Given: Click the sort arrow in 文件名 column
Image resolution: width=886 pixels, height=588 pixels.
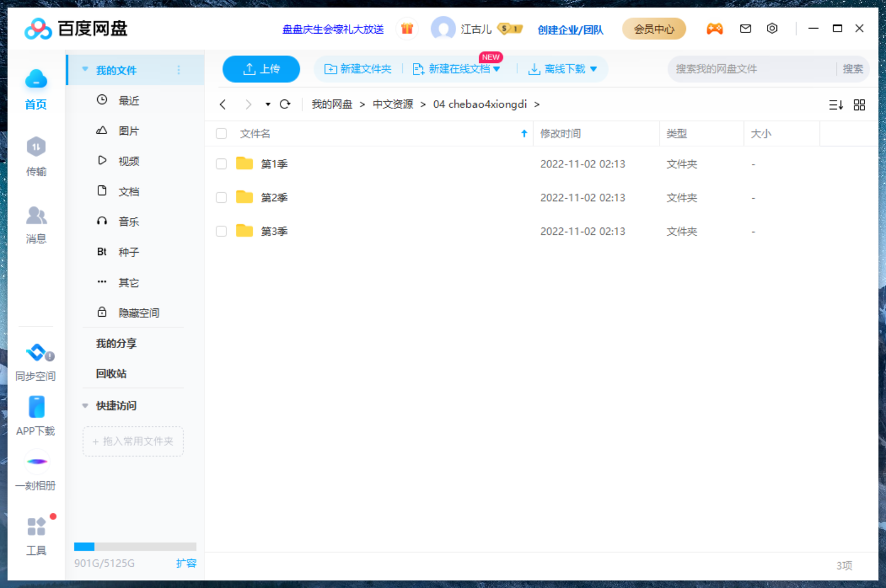Looking at the screenshot, I should (524, 134).
